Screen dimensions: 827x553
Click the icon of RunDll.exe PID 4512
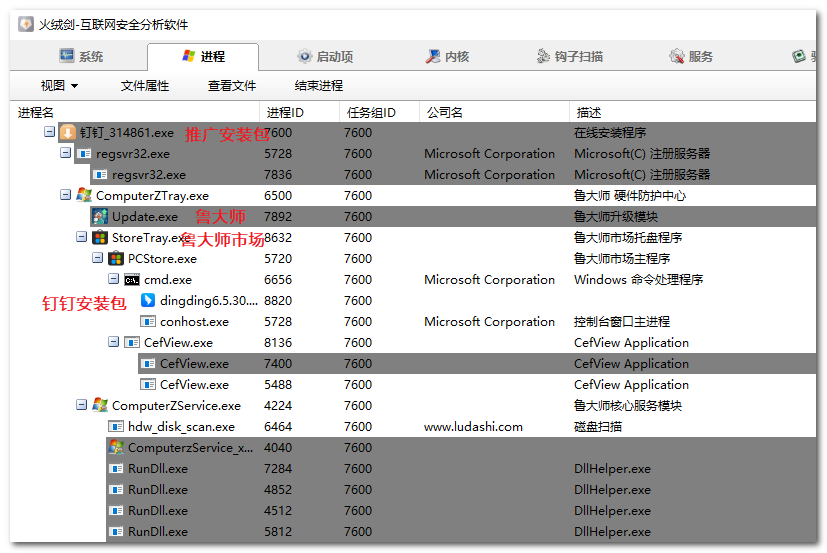[116, 511]
